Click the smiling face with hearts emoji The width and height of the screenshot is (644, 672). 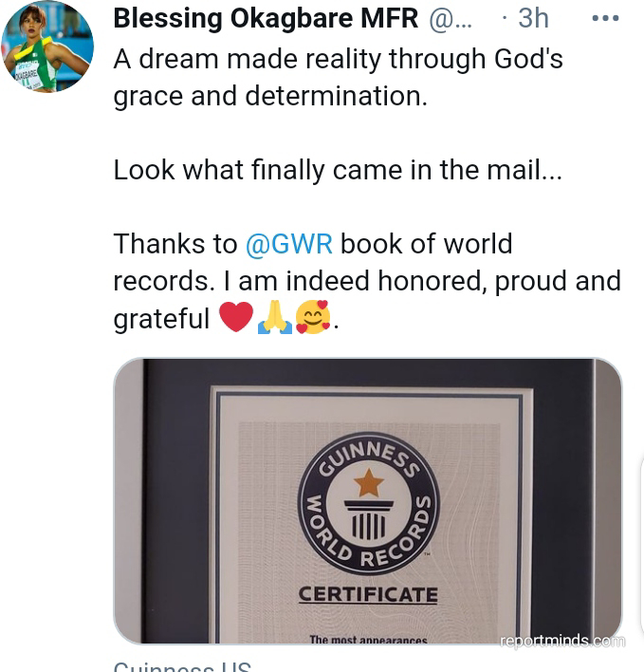click(313, 317)
